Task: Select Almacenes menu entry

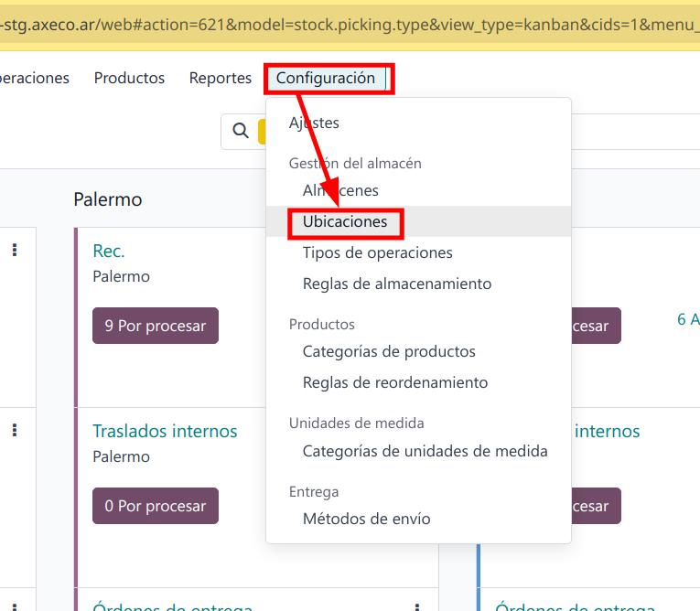Action: pos(340,191)
